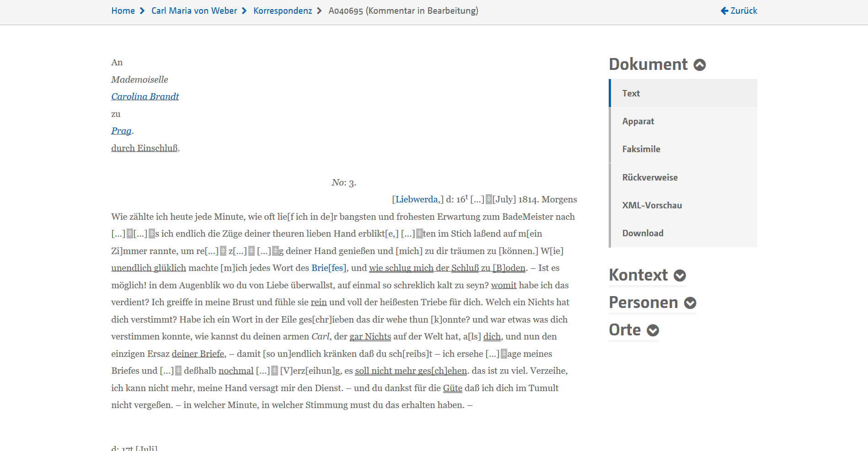
Task: Click underlined 'unendlich glüklich' phrase
Action: pyautogui.click(x=149, y=268)
